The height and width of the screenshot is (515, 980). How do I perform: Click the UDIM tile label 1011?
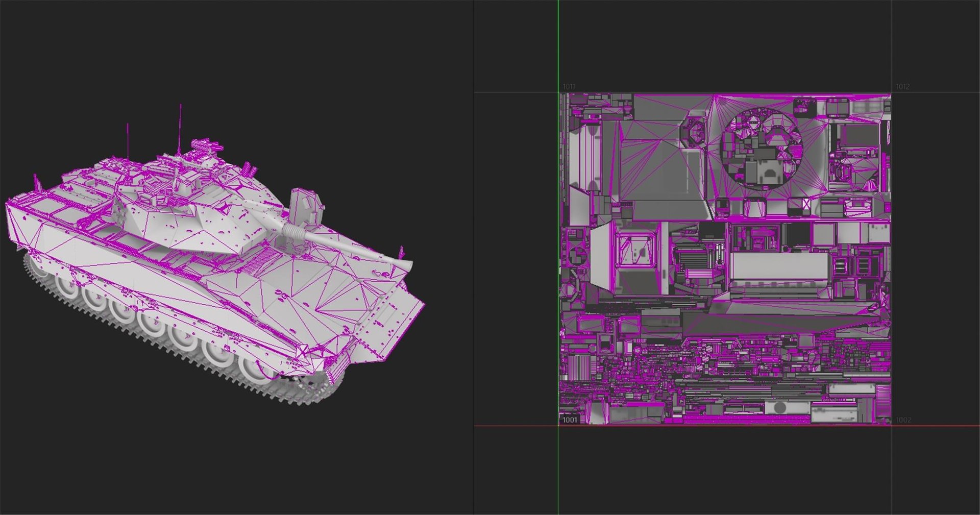pyautogui.click(x=569, y=87)
